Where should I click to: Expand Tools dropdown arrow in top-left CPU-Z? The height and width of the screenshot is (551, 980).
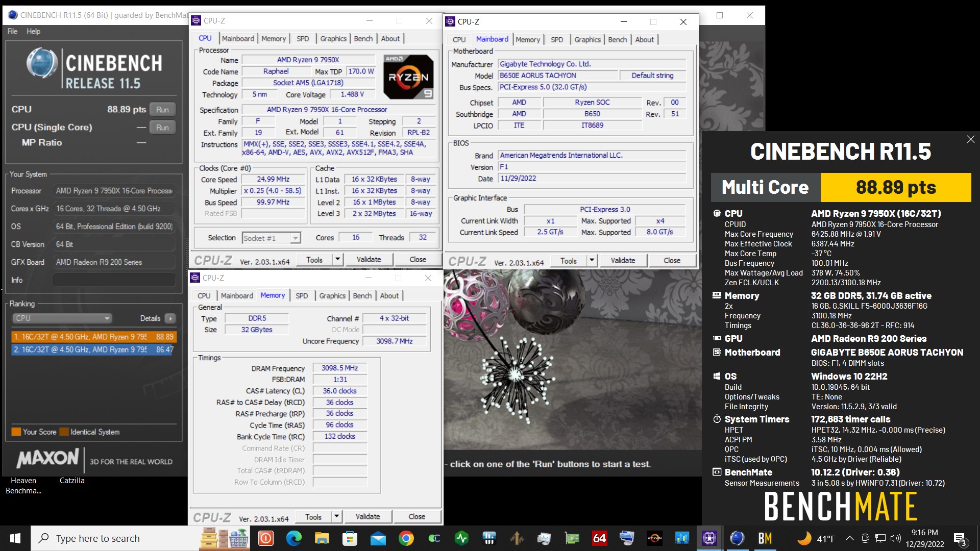click(337, 260)
